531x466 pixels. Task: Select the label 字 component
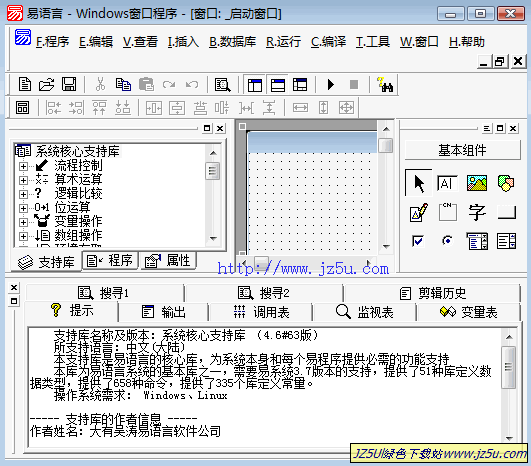[477, 212]
